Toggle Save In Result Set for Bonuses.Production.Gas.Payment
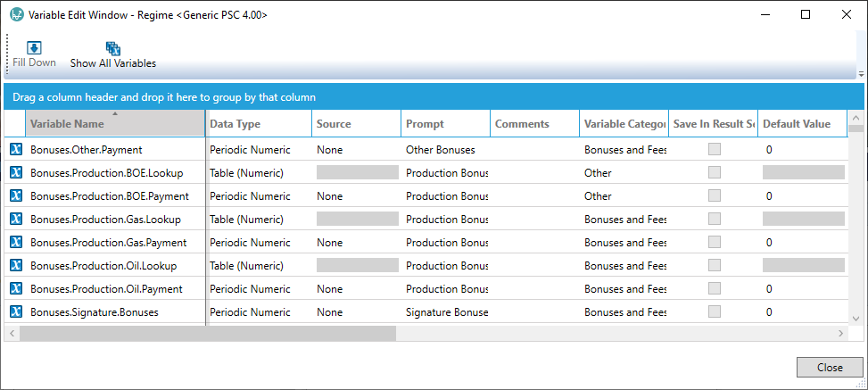This screenshot has height=390, width=868. pos(715,242)
